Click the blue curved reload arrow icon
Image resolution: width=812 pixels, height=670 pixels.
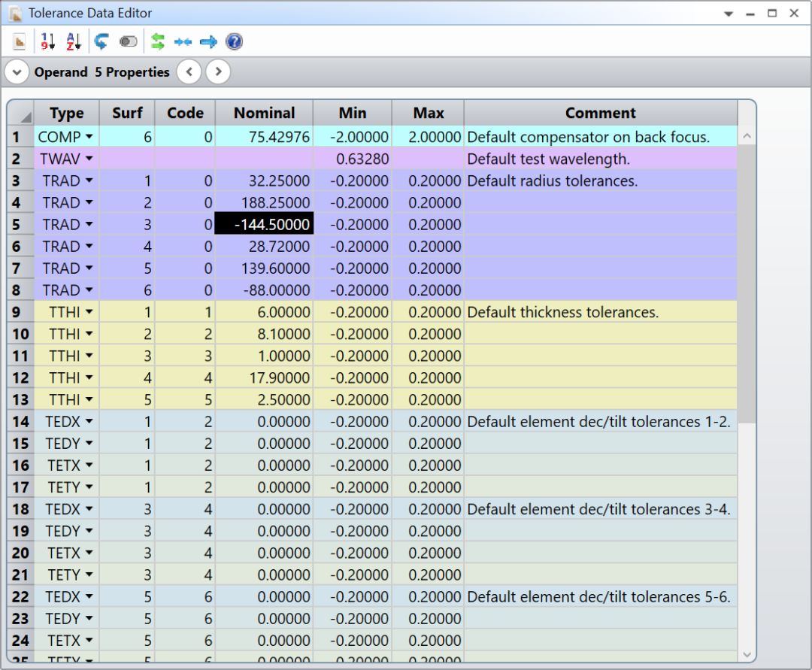click(x=101, y=42)
